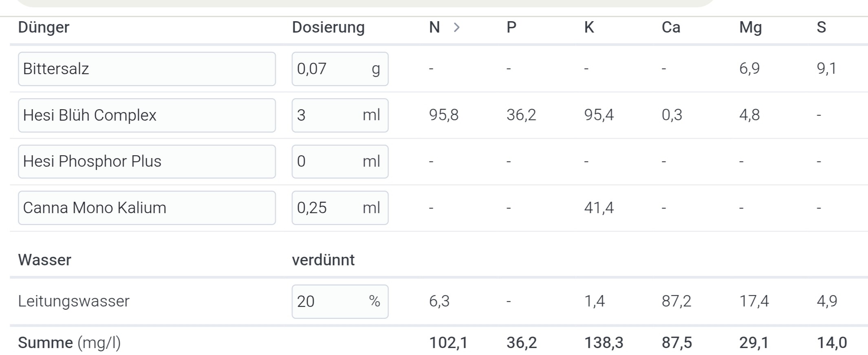
Task: Select the Hesi Blüh Complex name field
Action: pyautogui.click(x=147, y=115)
